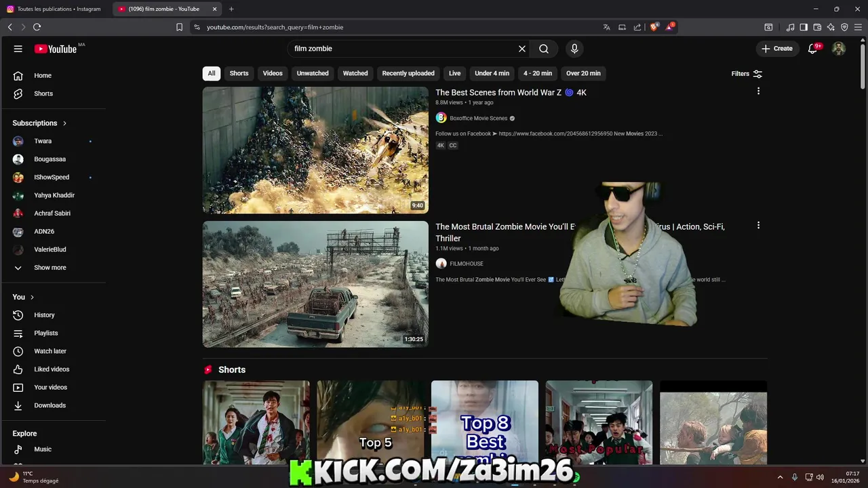Open The Best Scenes from World War Z title

[511, 92]
